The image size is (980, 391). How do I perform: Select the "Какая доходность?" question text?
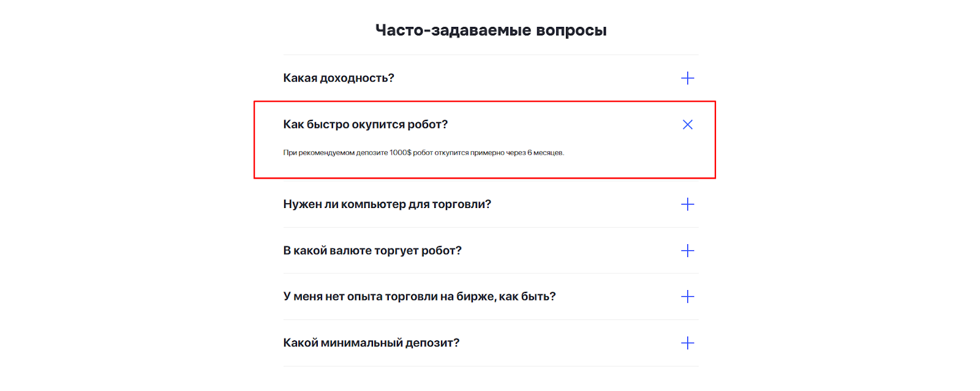(x=338, y=78)
